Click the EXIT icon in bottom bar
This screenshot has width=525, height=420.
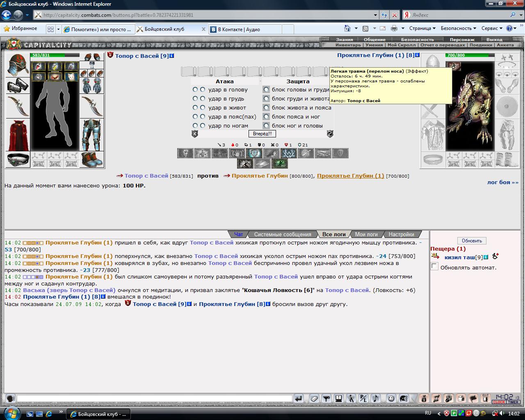[486, 398]
